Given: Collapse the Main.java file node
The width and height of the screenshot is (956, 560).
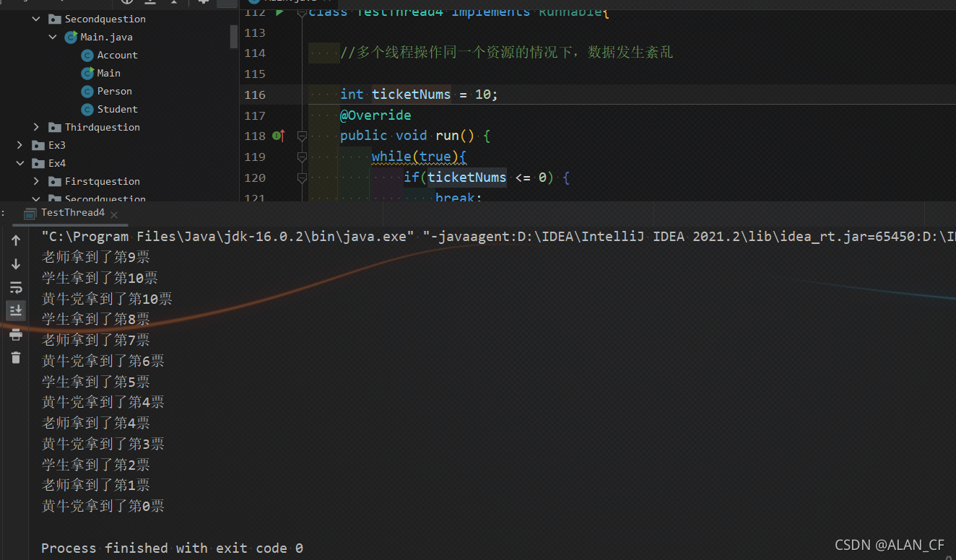Looking at the screenshot, I should (53, 37).
